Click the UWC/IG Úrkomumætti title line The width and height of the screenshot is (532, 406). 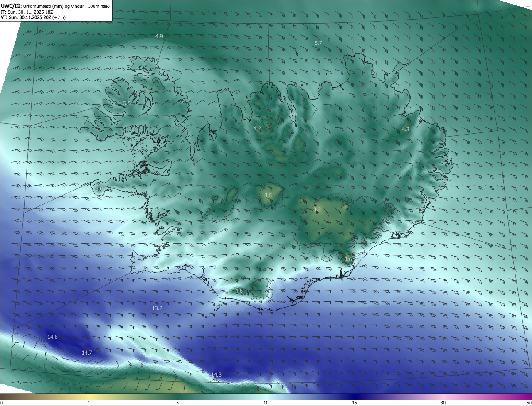click(55, 6)
